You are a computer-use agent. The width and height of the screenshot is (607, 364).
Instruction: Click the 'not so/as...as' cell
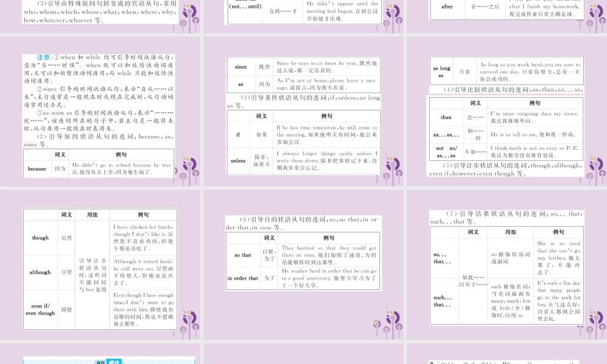pos(446,152)
